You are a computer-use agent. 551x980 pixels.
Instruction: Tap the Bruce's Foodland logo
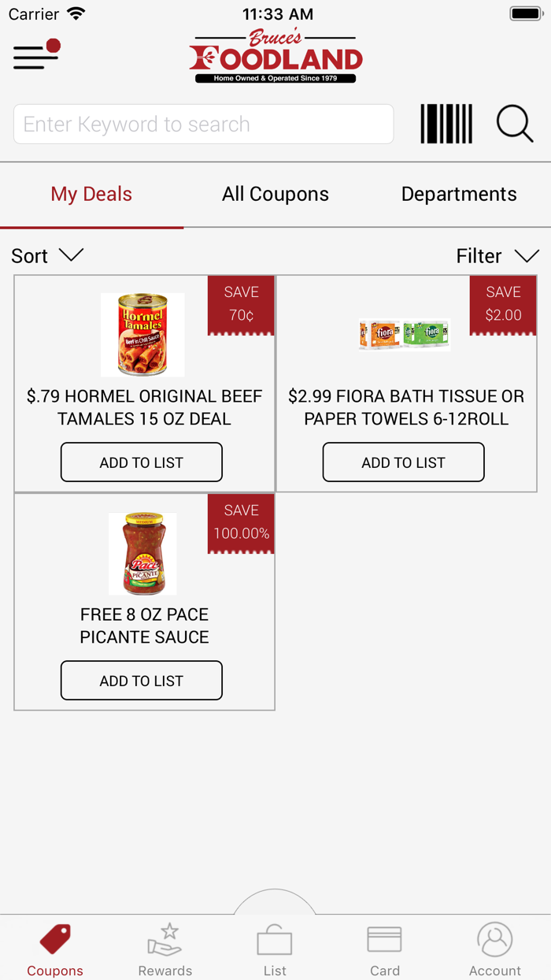(275, 57)
